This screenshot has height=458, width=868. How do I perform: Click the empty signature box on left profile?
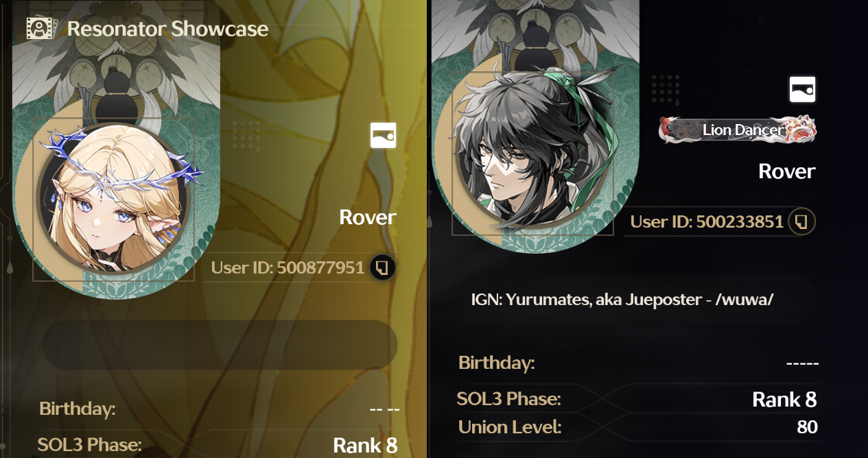[x=220, y=345]
